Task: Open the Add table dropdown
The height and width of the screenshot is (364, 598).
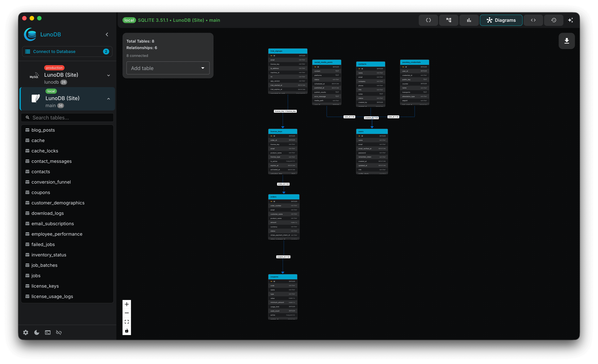Action: [168, 68]
